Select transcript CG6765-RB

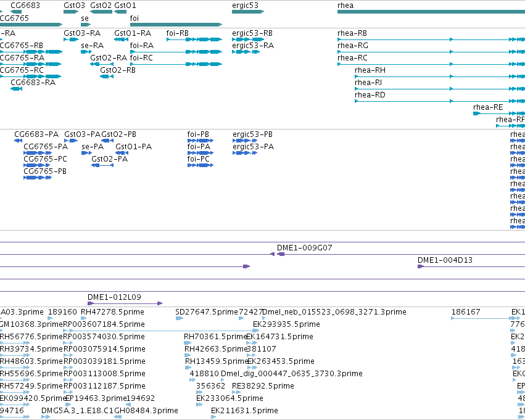click(x=31, y=52)
